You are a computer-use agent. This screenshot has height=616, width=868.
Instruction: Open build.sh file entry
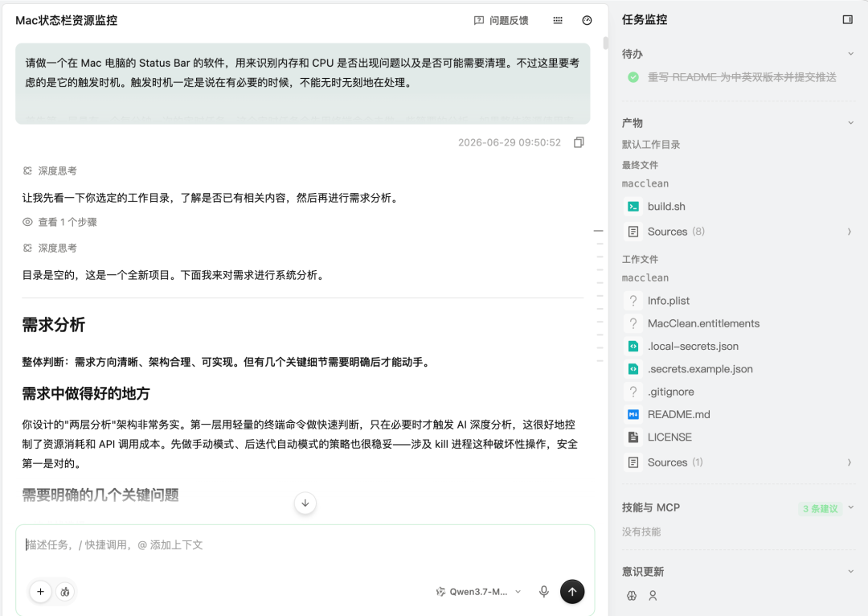666,207
